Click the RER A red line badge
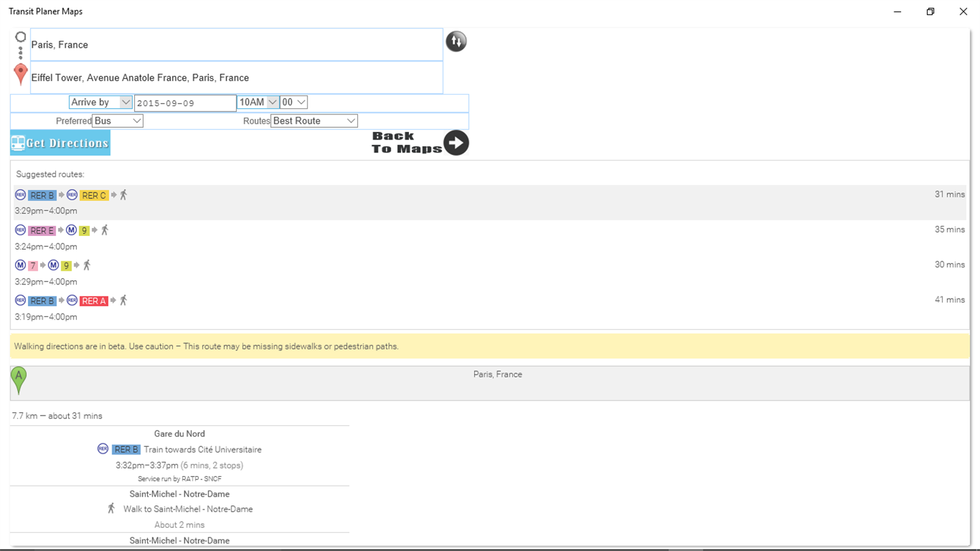The width and height of the screenshot is (980, 551). [x=94, y=301]
